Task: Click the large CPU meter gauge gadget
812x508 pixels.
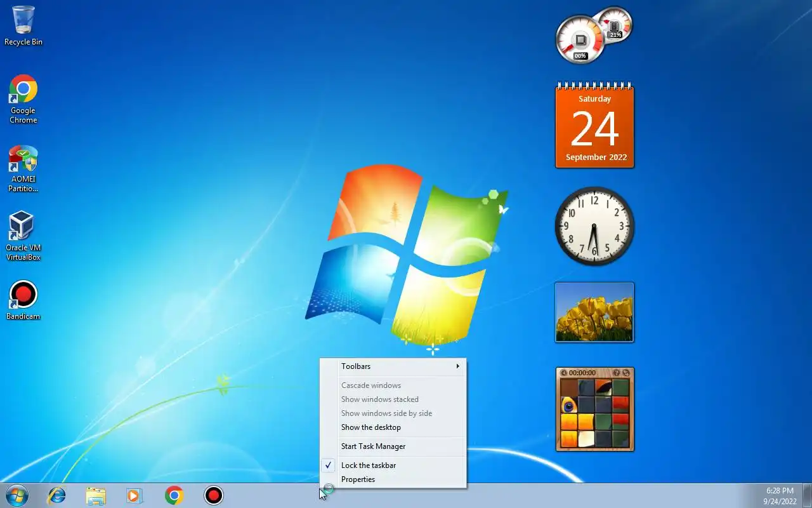Action: 580,40
